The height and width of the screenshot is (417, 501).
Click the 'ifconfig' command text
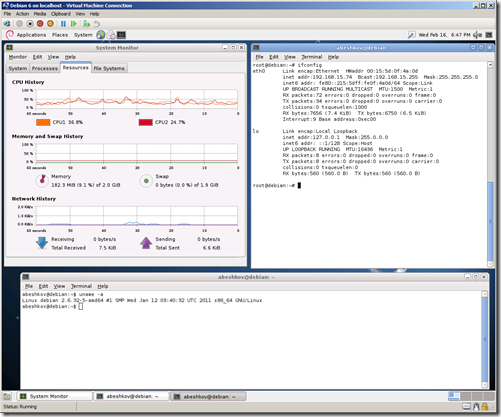point(310,65)
